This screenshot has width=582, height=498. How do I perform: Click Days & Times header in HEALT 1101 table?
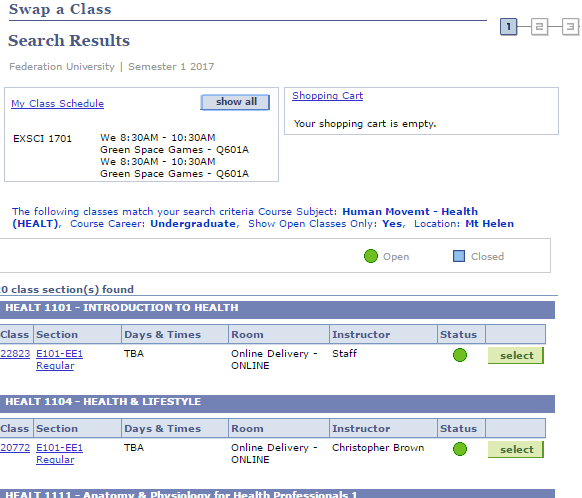175,334
